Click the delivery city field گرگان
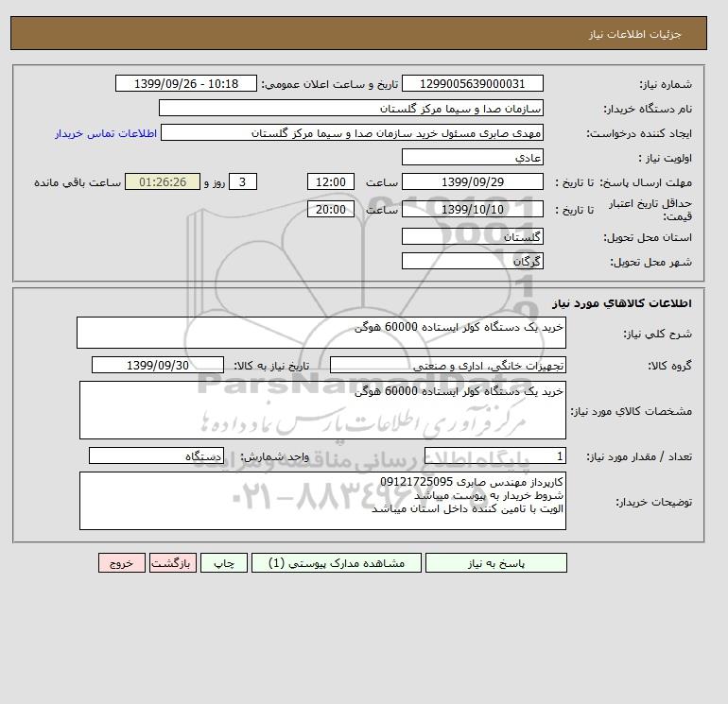The image size is (728, 704). click(472, 261)
